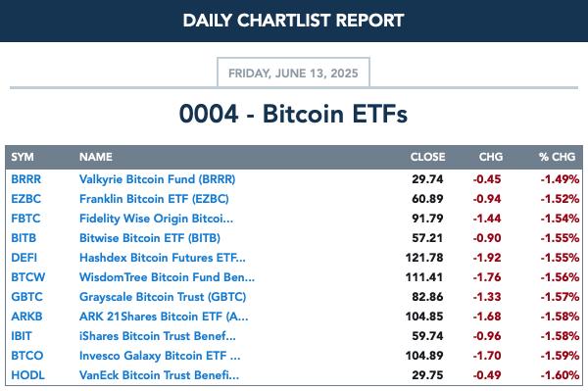Sort by the % CHG column header
This screenshot has height=391, width=588.
[557, 157]
